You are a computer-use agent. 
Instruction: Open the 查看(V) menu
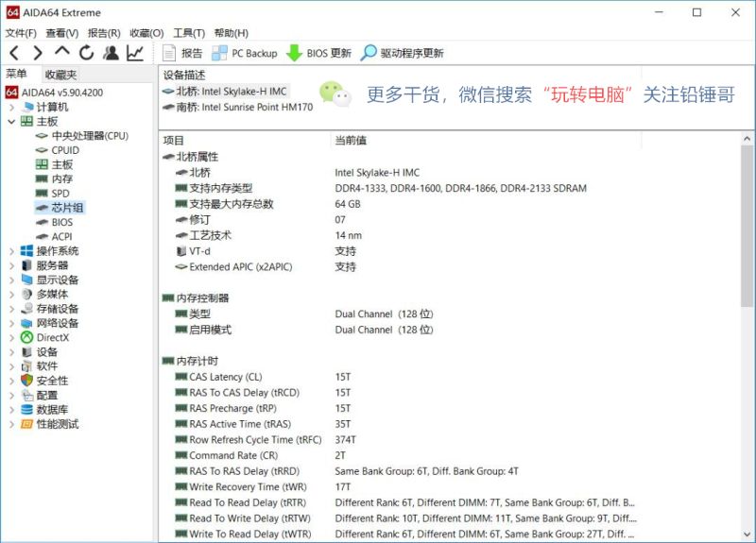61,33
